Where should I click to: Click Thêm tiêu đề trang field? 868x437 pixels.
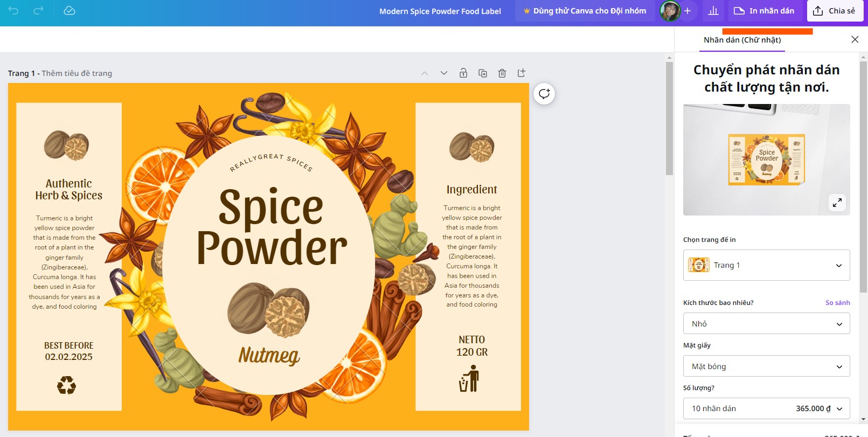tap(77, 73)
